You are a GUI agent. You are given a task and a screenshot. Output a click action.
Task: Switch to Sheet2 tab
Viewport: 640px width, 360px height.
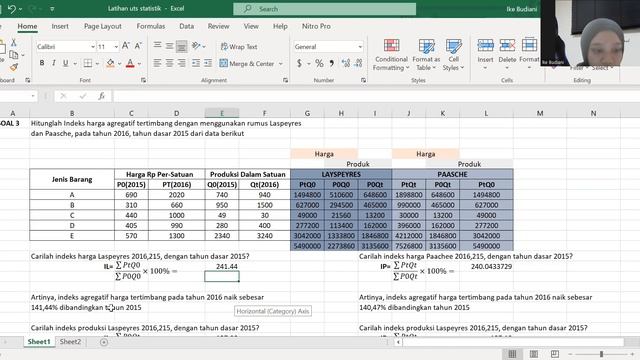[x=70, y=342]
